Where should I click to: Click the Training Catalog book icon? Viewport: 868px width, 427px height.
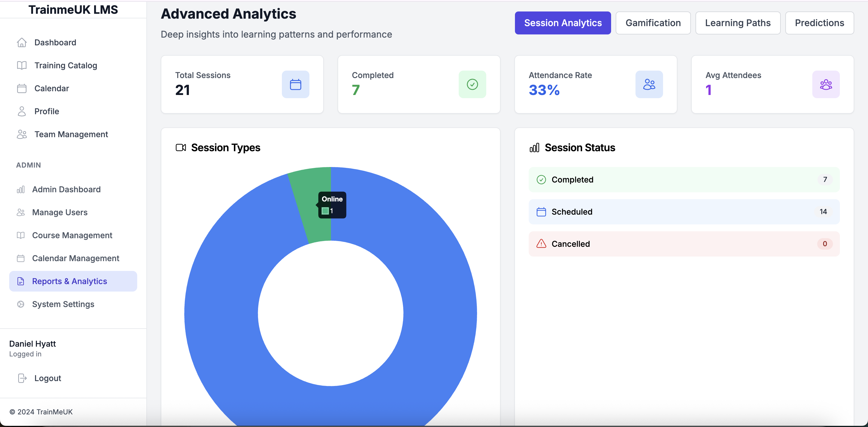pos(22,65)
